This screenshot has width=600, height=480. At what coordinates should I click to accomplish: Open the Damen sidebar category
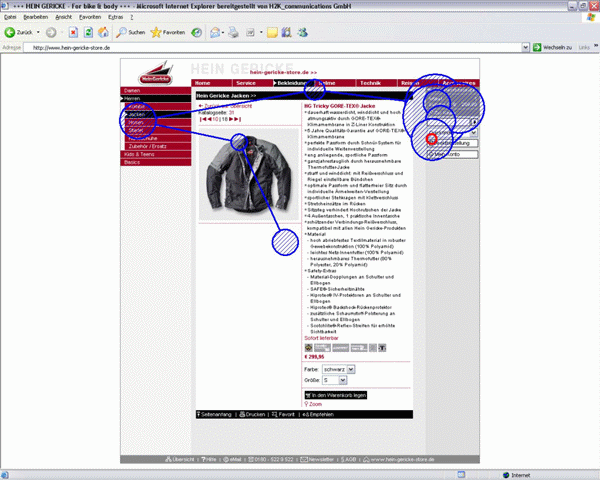155,91
